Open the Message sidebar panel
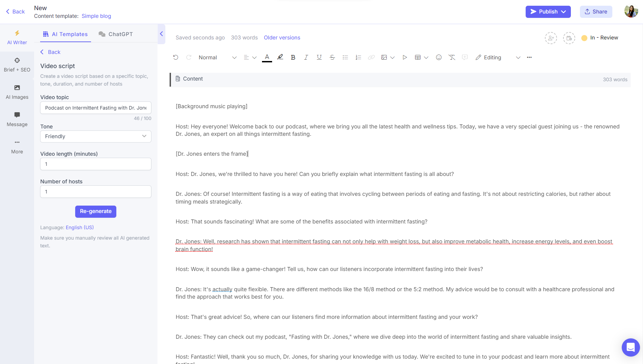 [17, 119]
